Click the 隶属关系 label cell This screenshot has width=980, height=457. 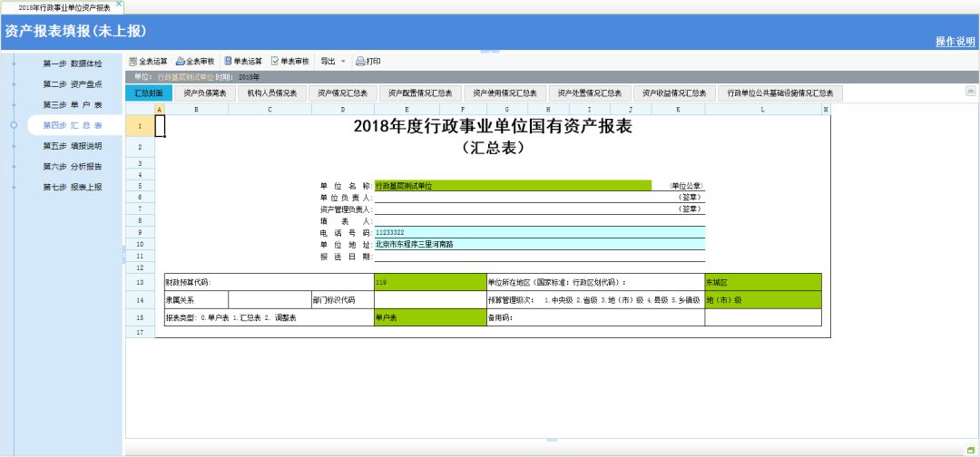[196, 299]
